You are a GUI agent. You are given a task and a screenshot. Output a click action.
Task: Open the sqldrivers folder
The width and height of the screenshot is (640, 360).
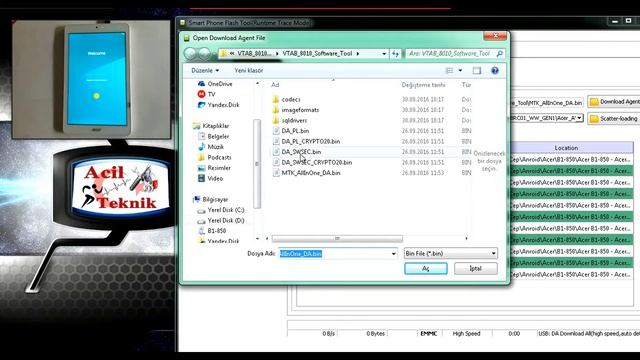(294, 120)
